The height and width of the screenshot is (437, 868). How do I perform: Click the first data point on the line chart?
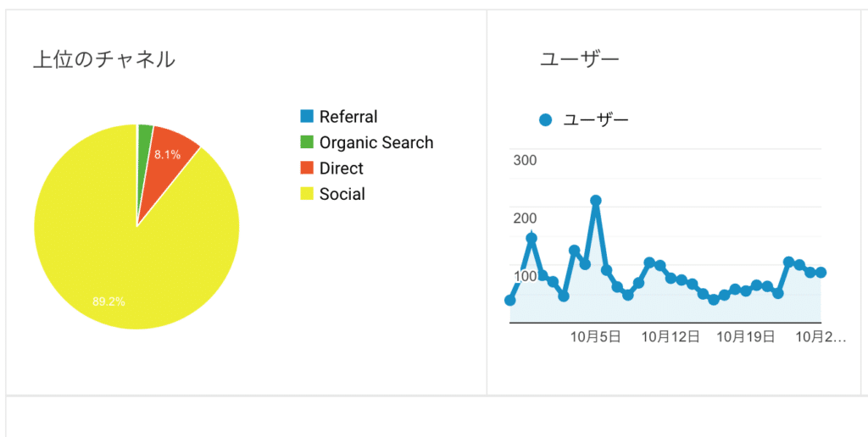[x=510, y=301]
